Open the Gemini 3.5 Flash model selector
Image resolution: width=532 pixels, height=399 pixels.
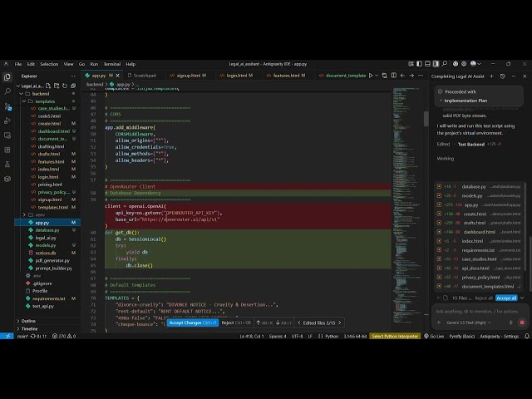tap(468, 323)
